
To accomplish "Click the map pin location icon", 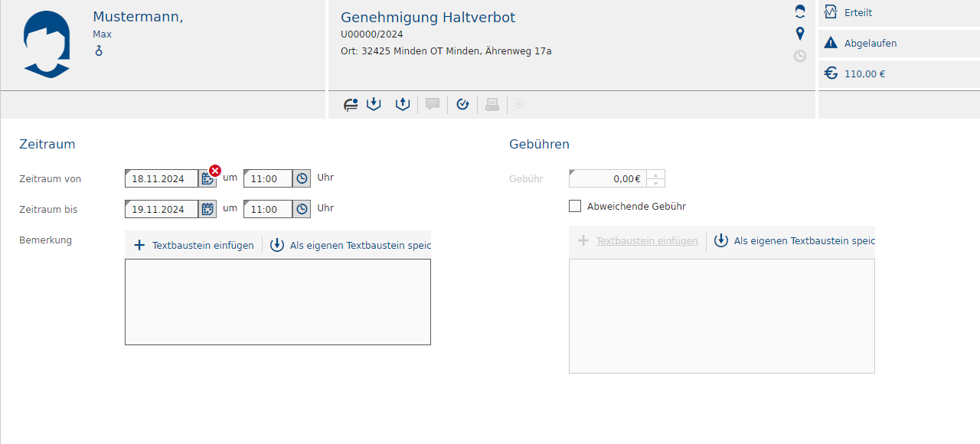I will tap(800, 34).
